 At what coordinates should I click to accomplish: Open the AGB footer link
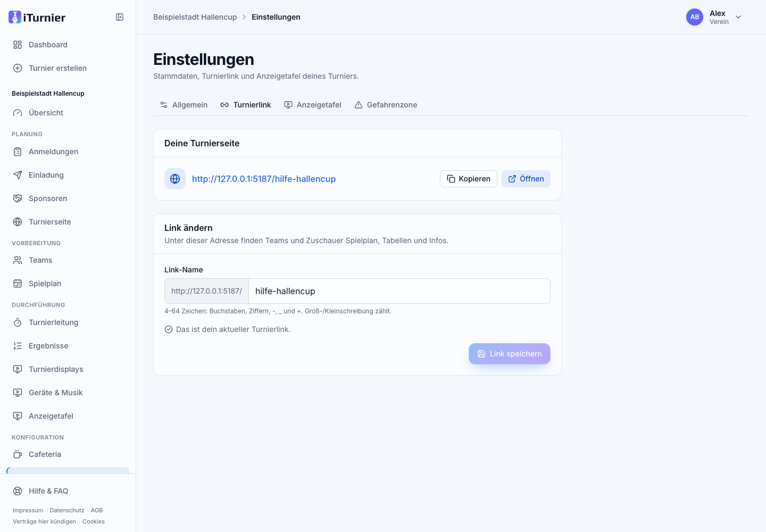97,510
